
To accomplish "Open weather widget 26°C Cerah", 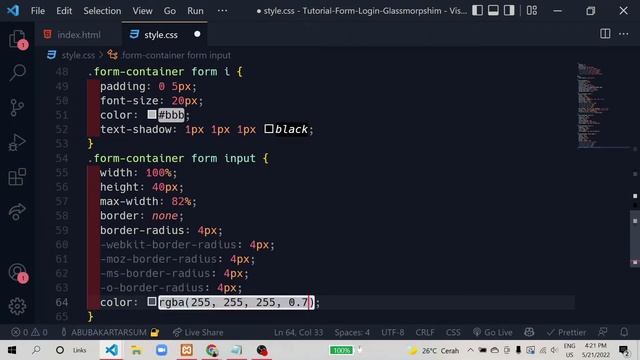I will [433, 350].
